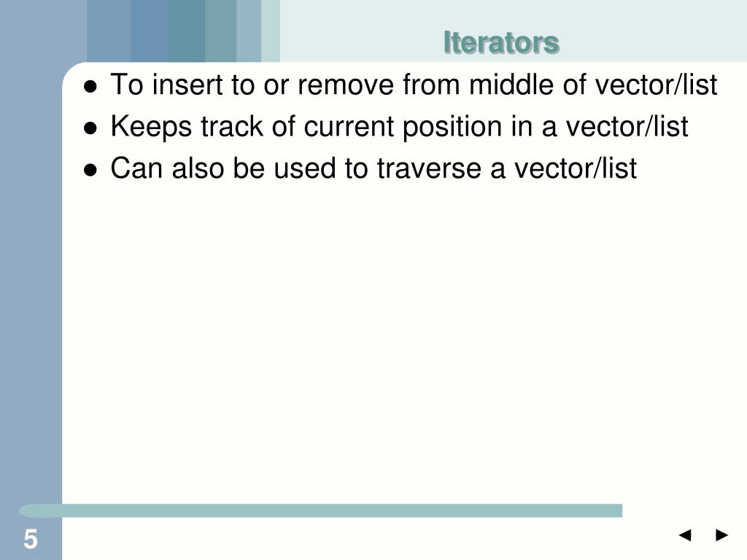The image size is (747, 560).
Task: Pick the darkest teal stripe in header
Action: pyautogui.click(x=186, y=31)
